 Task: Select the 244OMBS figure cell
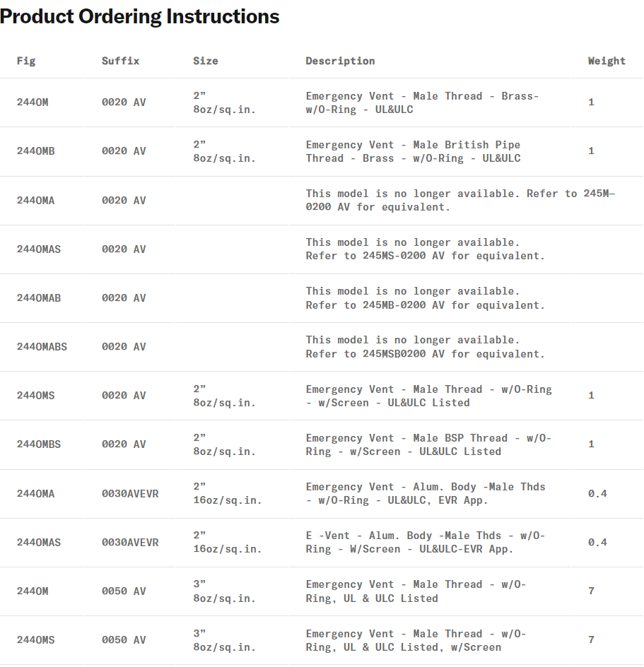pyautogui.click(x=39, y=444)
